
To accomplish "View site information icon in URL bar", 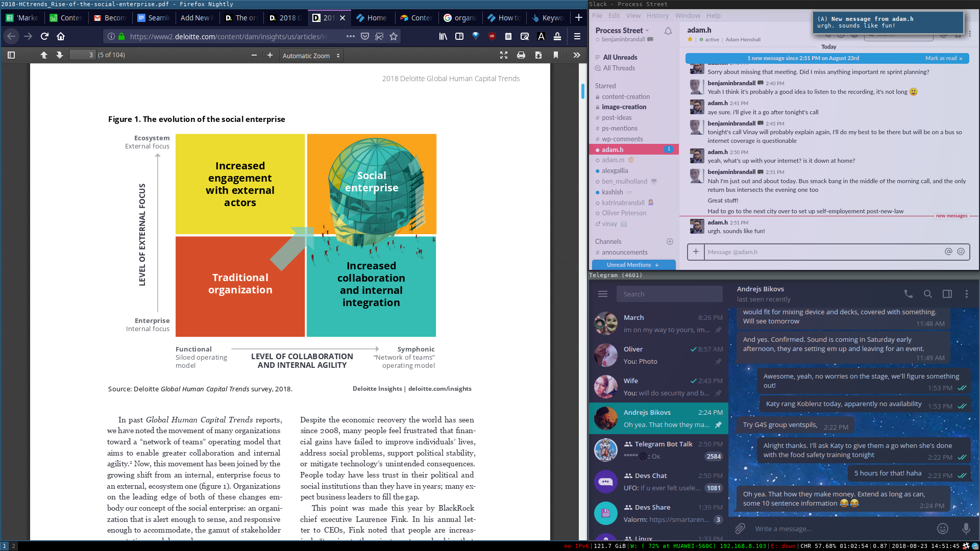I will point(111,36).
